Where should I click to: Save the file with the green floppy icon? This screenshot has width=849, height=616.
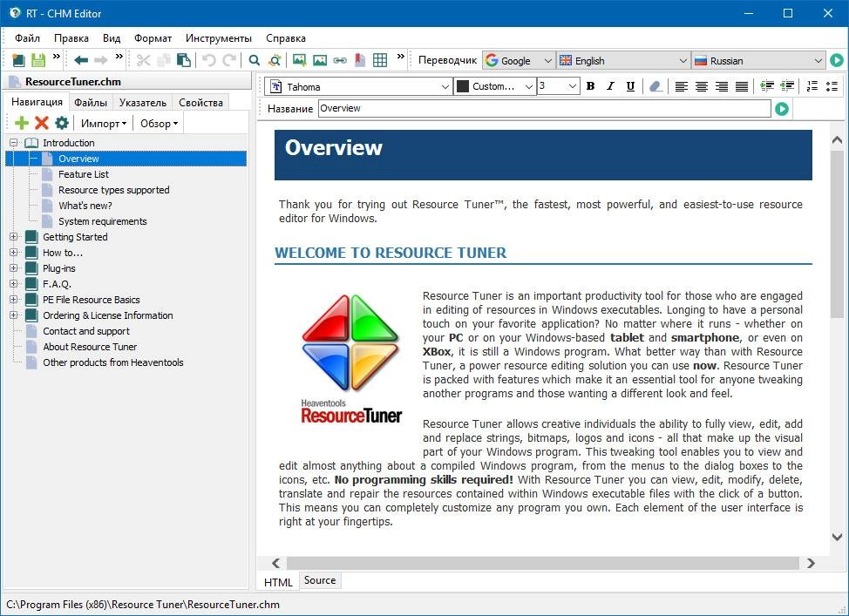tap(37, 60)
